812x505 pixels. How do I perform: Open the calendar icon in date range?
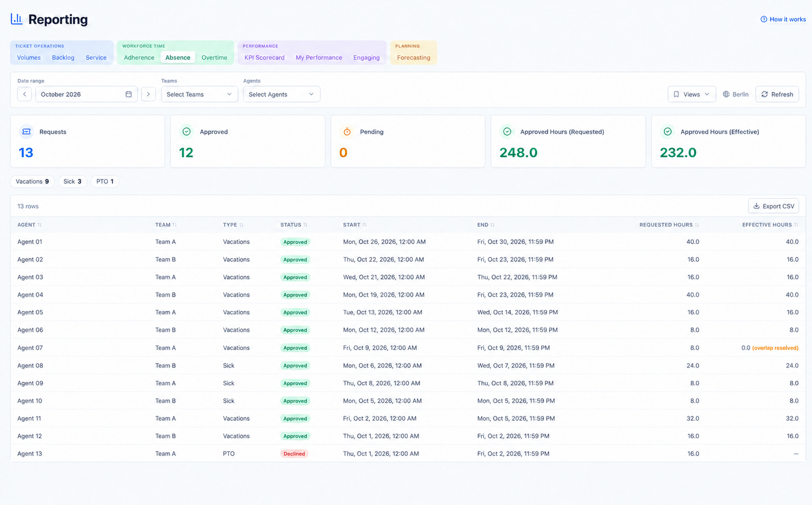[x=129, y=94]
